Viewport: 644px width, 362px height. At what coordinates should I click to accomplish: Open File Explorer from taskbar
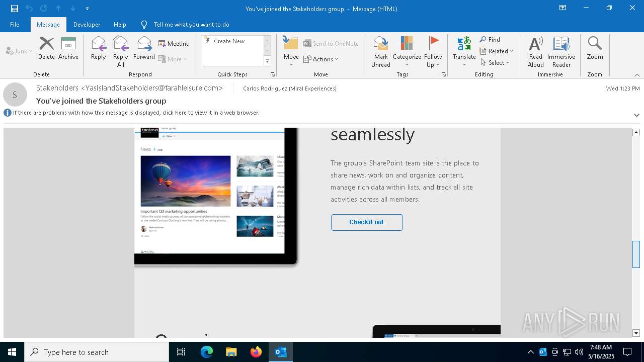231,352
